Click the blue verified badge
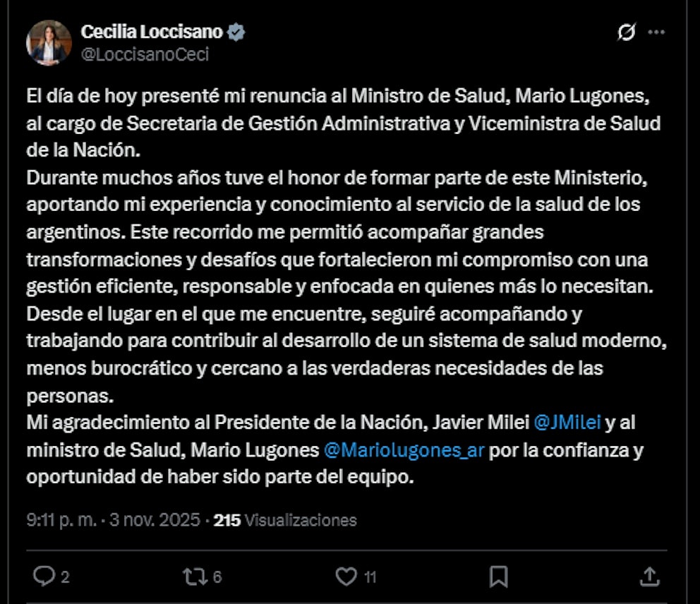 click(x=236, y=32)
